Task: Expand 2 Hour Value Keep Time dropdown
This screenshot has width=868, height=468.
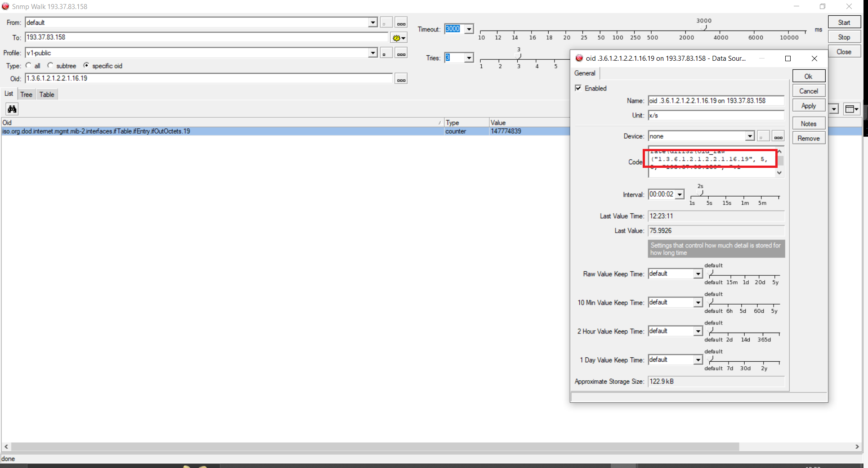Action: 698,332
